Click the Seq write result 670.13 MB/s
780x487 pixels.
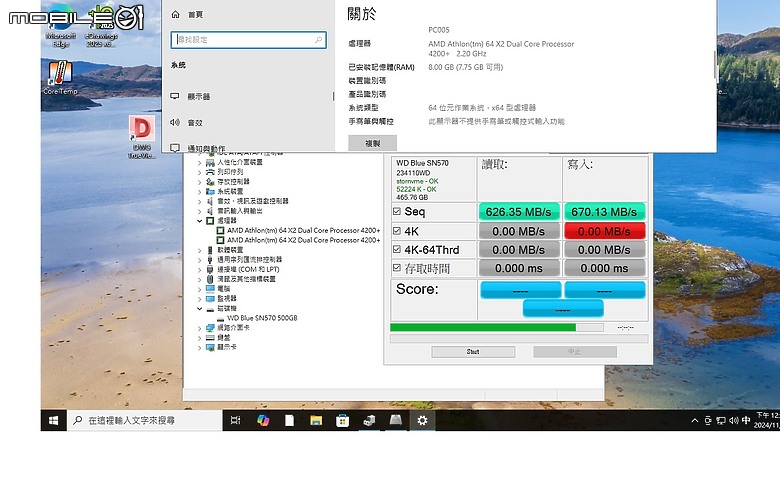pos(604,212)
